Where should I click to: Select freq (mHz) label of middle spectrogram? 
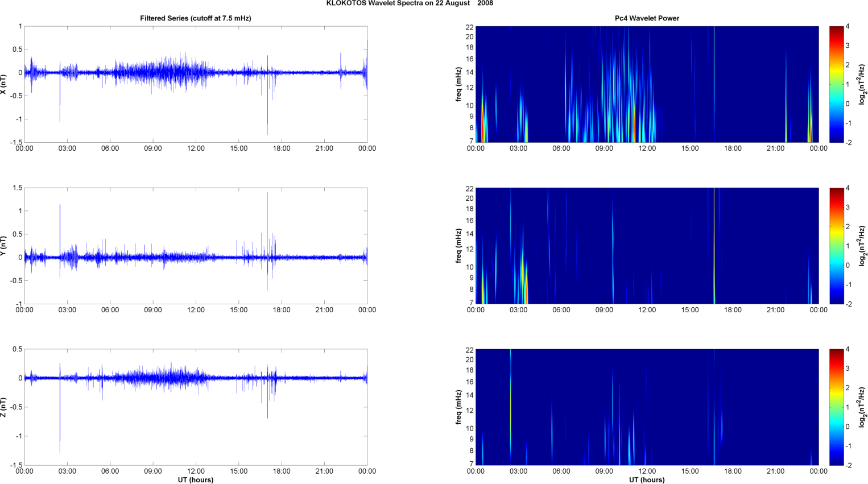[x=458, y=246]
